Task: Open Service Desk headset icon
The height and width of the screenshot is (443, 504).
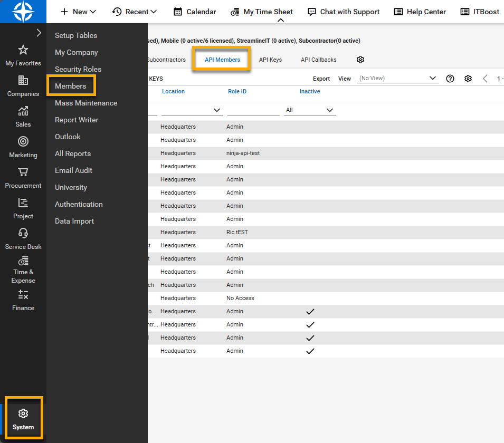Action: click(x=23, y=234)
